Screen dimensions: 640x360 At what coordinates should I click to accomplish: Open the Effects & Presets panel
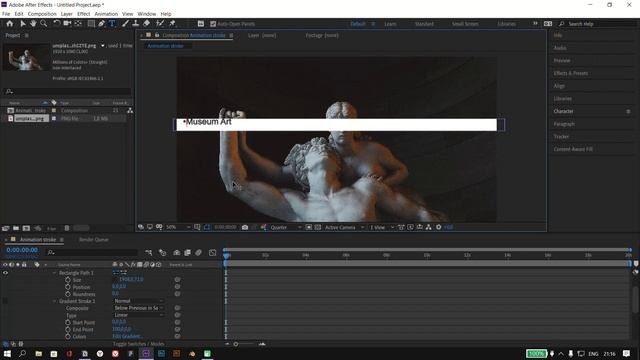coord(571,73)
